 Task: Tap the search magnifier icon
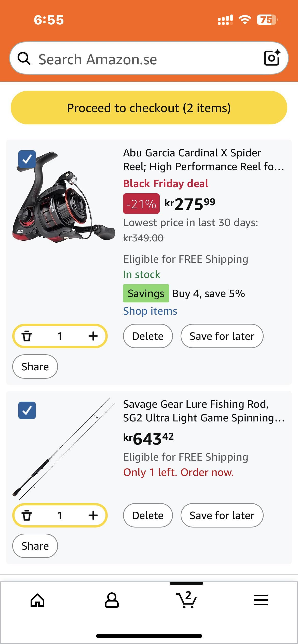coord(24,59)
